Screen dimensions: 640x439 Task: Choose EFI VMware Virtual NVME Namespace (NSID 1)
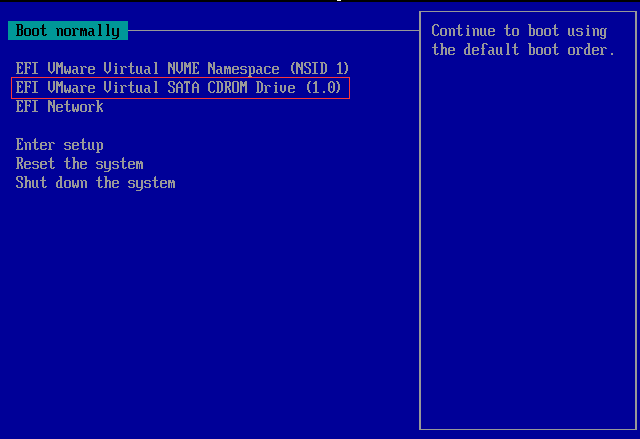point(182,68)
